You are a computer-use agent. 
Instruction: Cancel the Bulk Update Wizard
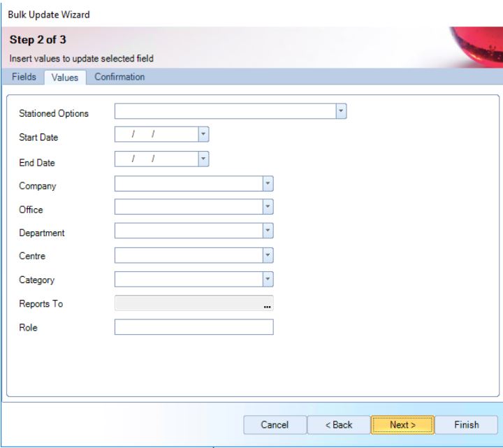[x=275, y=425]
